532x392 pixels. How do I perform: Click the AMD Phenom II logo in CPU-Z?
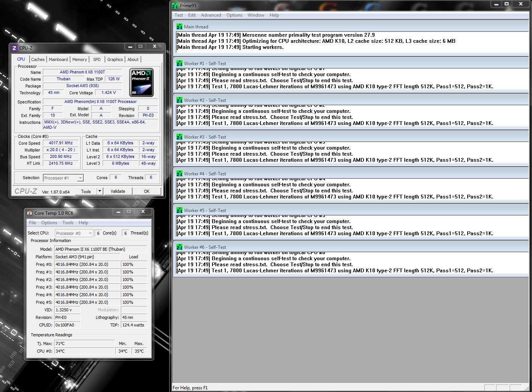(x=141, y=83)
